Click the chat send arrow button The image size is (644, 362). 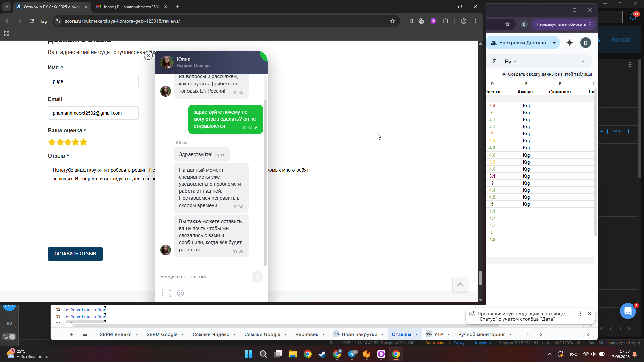(x=258, y=277)
